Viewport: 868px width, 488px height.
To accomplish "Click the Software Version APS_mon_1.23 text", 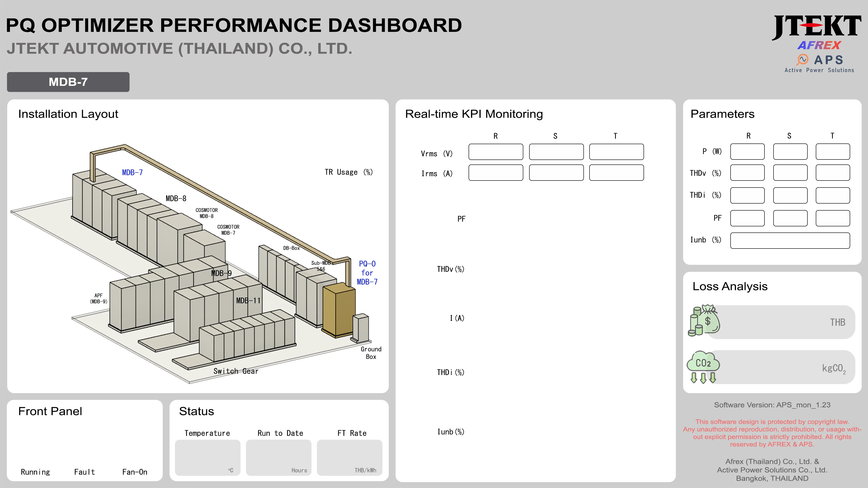I will click(x=772, y=405).
